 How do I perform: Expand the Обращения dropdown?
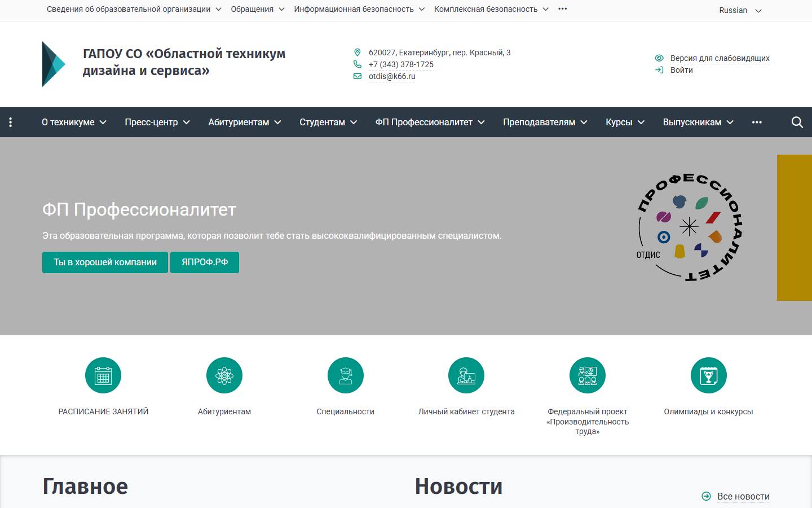pyautogui.click(x=258, y=9)
